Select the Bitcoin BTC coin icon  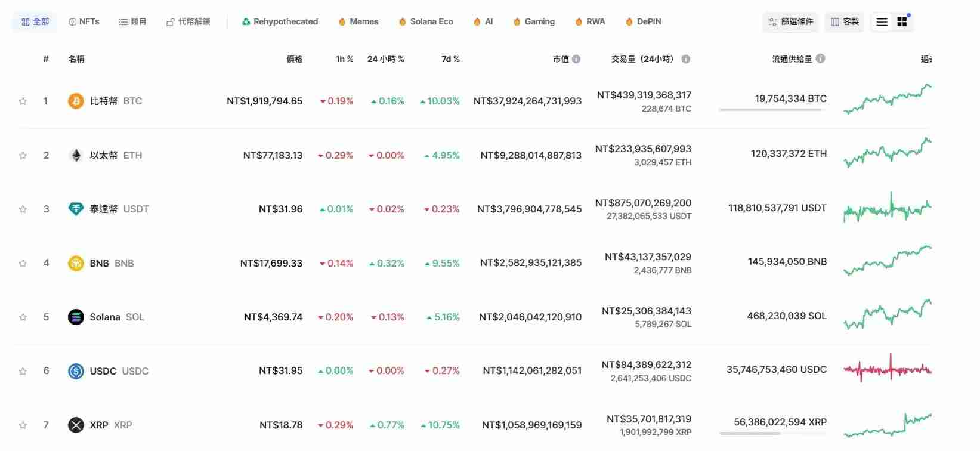[x=75, y=101]
